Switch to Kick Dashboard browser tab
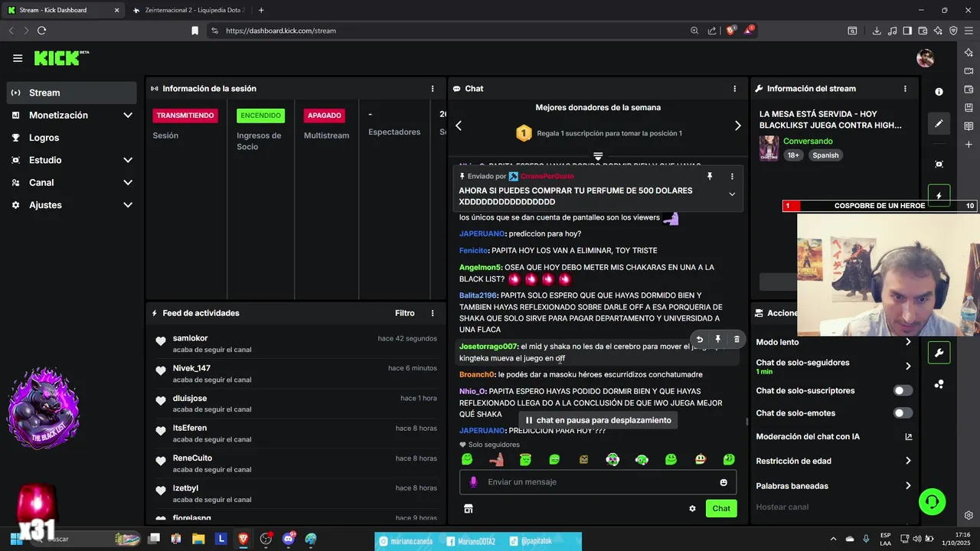 [x=63, y=10]
